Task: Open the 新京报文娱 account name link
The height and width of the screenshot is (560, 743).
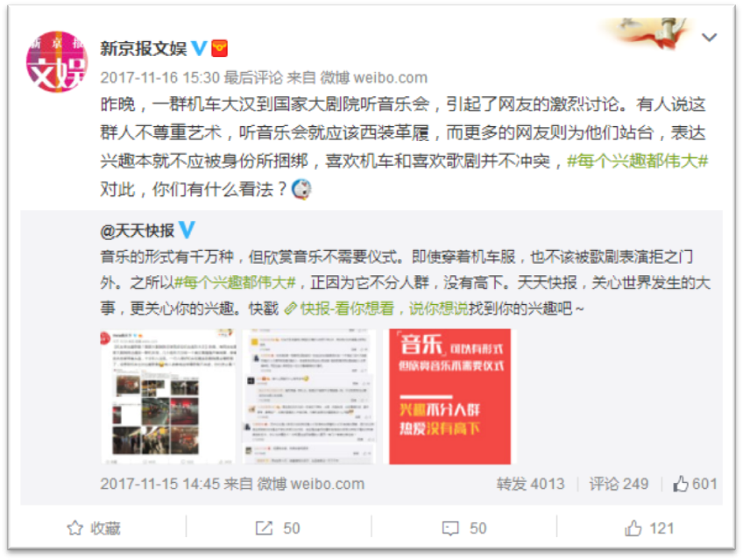Action: (143, 48)
